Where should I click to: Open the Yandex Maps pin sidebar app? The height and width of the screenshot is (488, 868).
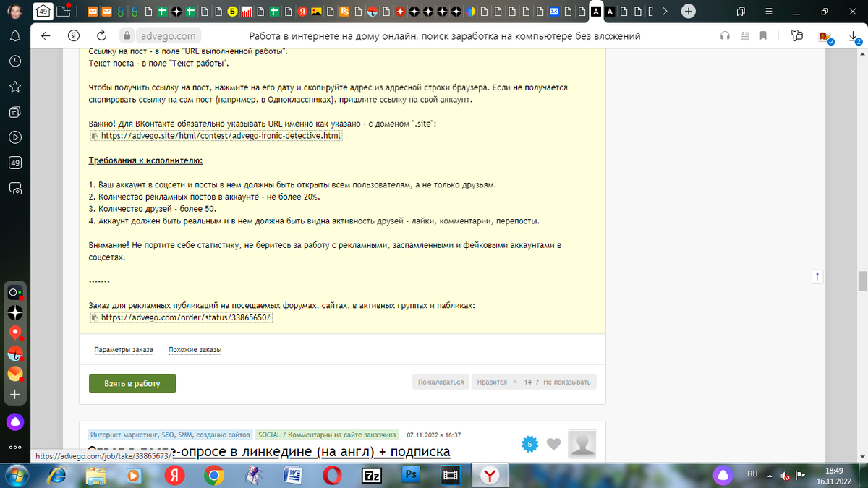point(15,334)
